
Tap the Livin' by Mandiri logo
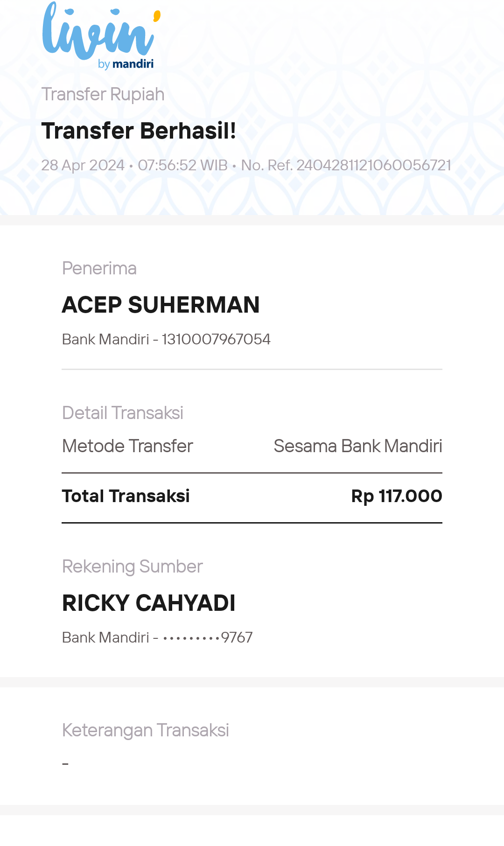(x=101, y=35)
